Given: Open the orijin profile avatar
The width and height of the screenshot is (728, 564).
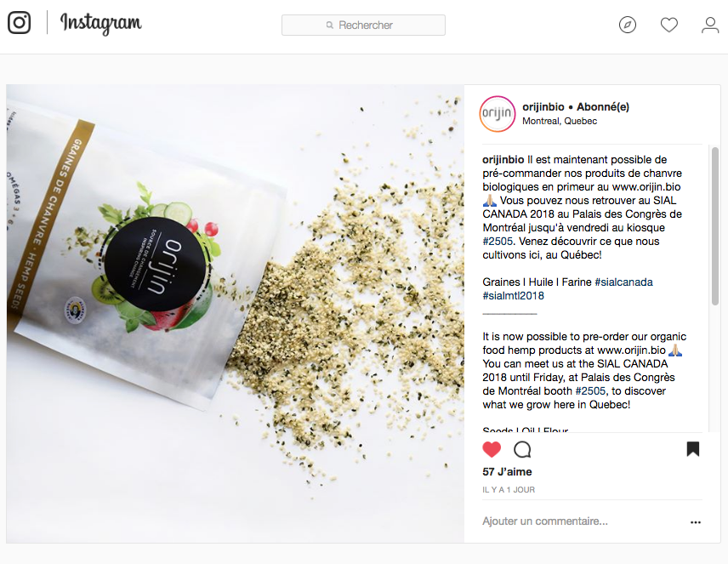Looking at the screenshot, I should [498, 114].
